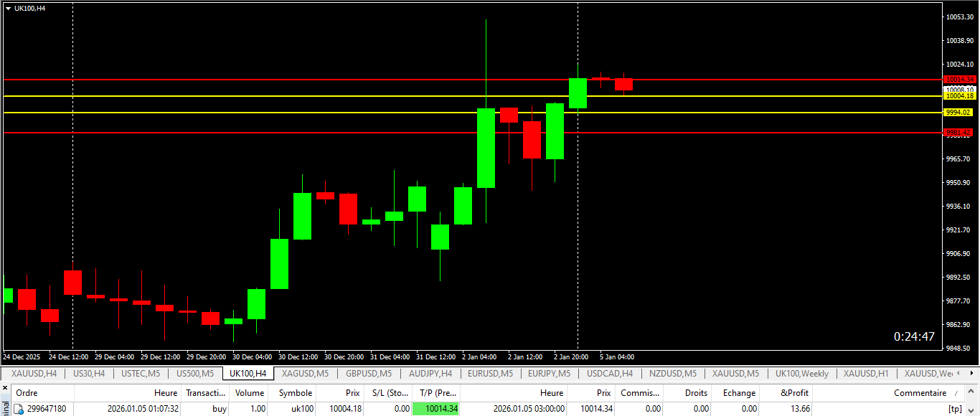Sort by the Transacti... column header
The height and width of the screenshot is (416, 980).
pos(206,393)
